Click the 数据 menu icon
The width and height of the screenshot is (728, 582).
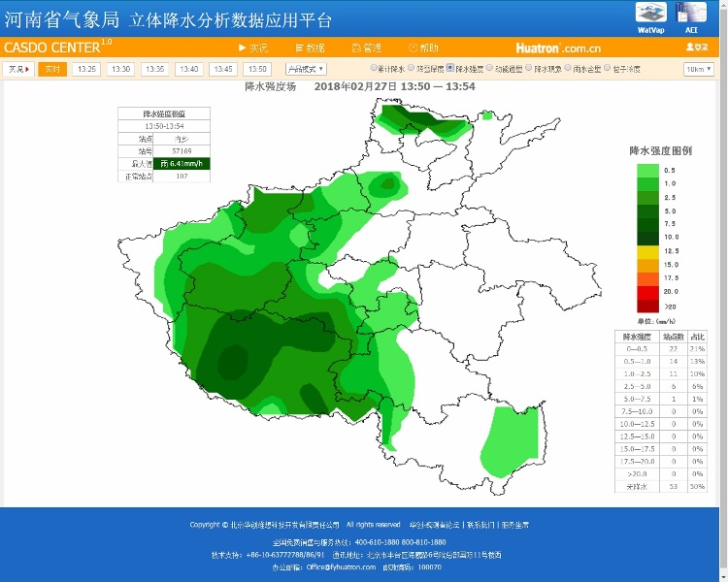click(x=299, y=48)
